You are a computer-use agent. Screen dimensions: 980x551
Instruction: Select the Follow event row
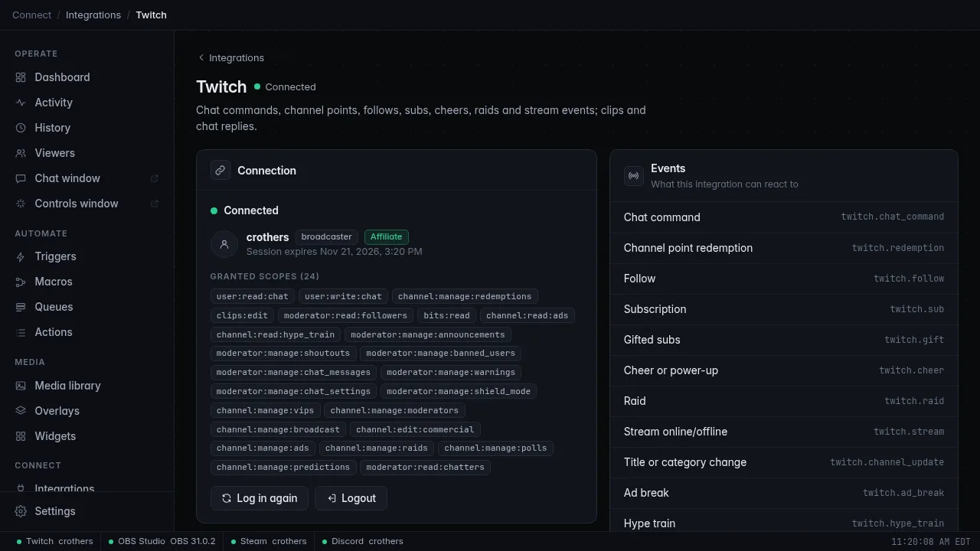click(784, 279)
